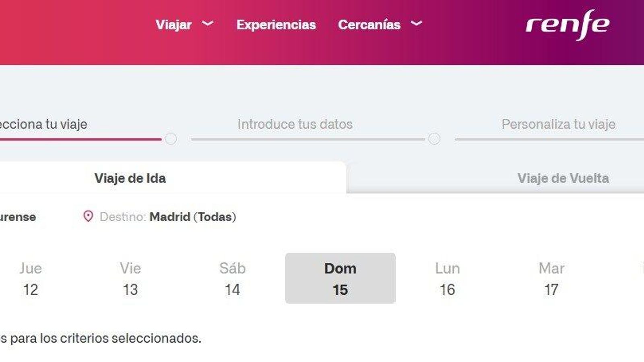Collapse the Viajar chevron
This screenshot has width=644, height=362.
click(x=208, y=25)
